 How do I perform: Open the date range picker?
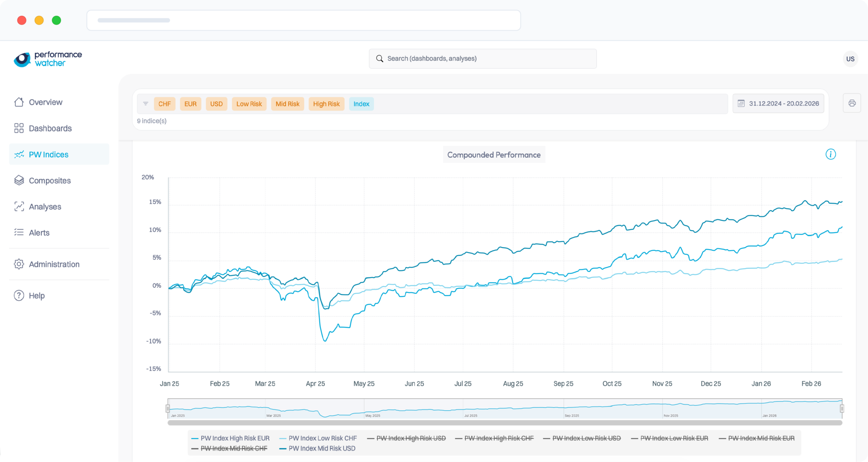[778, 103]
